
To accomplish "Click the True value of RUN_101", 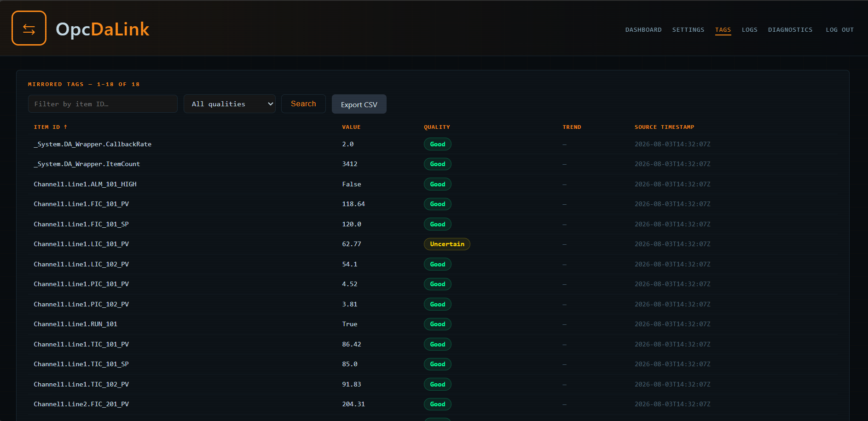I will pyautogui.click(x=350, y=324).
